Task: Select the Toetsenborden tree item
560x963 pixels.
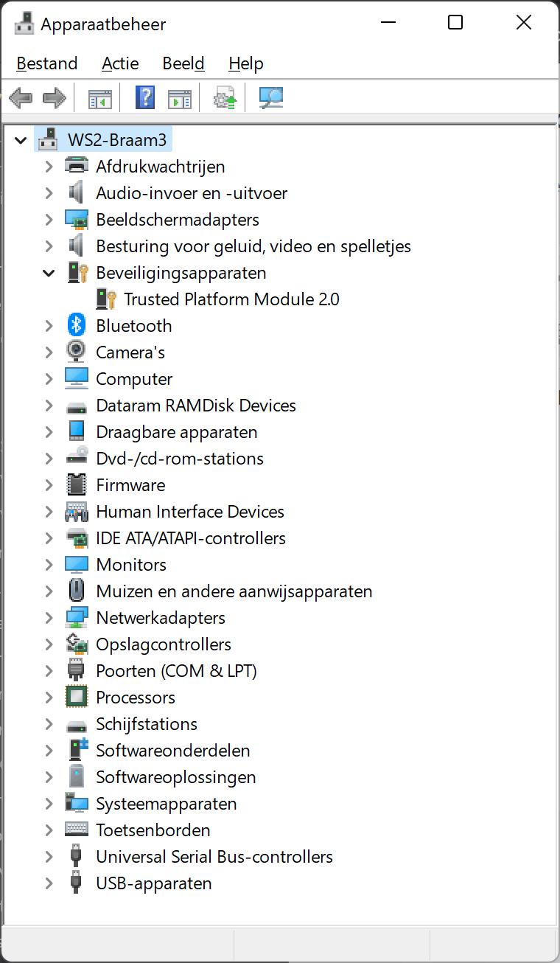Action: pos(153,830)
